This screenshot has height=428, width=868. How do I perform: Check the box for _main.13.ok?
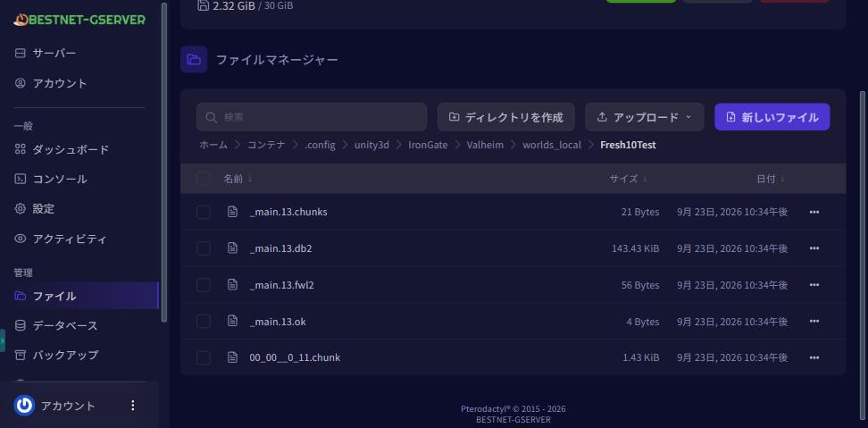204,322
